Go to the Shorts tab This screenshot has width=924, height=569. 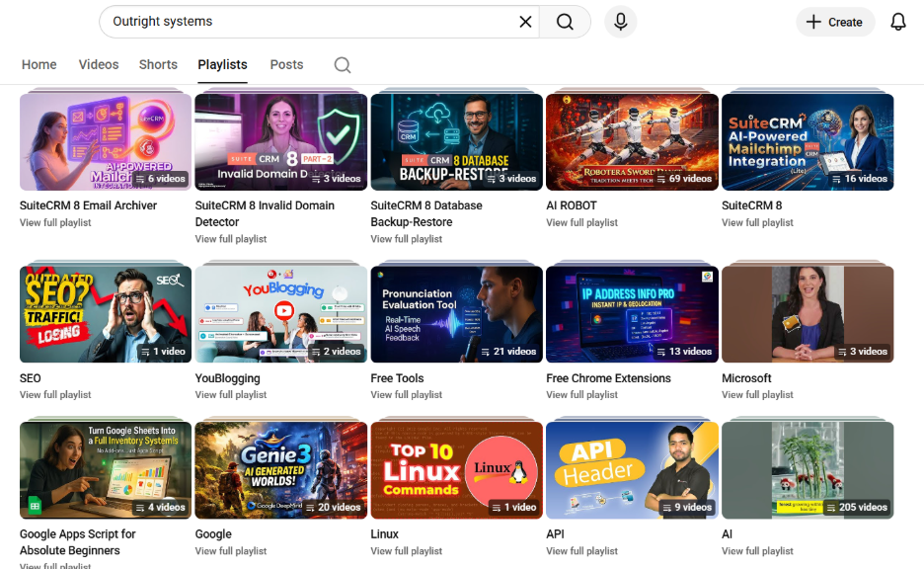pyautogui.click(x=158, y=65)
